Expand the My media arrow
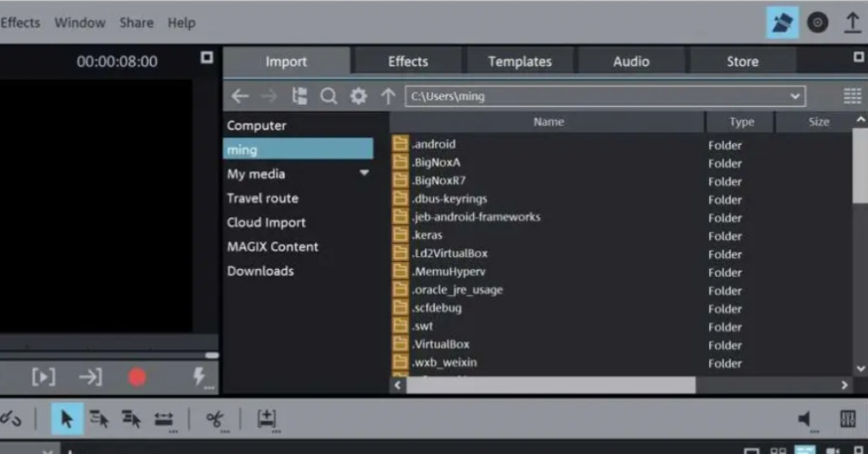 pos(365,173)
